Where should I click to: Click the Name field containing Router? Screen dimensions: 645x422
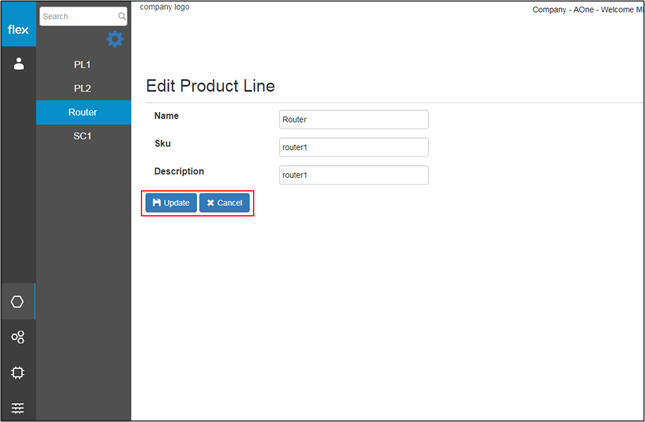point(354,120)
